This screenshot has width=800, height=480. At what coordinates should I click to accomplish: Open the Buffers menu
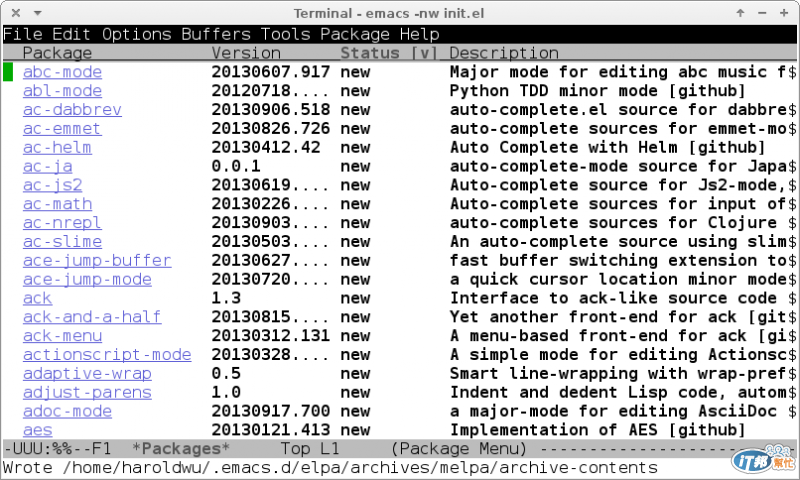coord(216,34)
